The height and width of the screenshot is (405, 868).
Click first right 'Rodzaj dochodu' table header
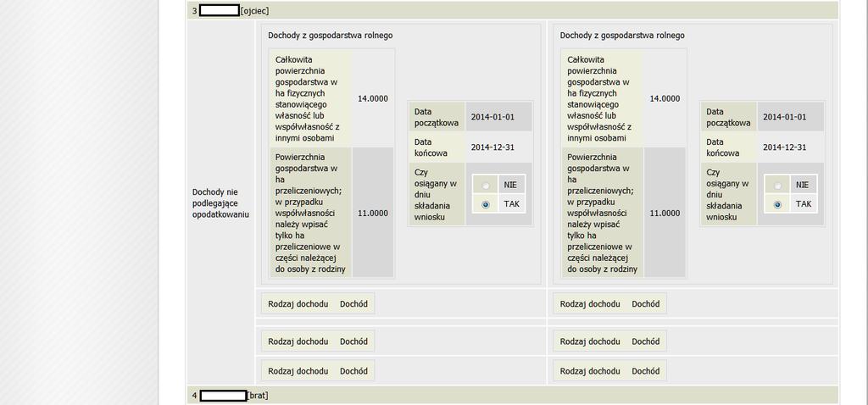590,303
